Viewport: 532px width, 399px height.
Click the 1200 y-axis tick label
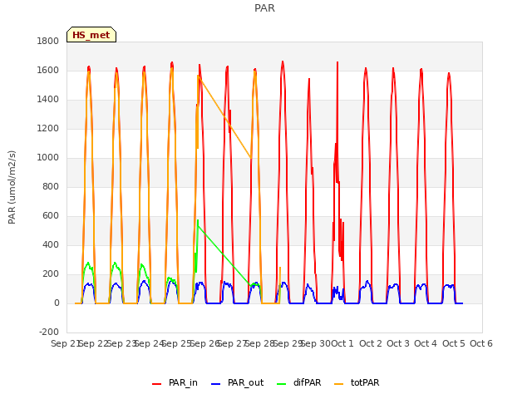(48, 129)
